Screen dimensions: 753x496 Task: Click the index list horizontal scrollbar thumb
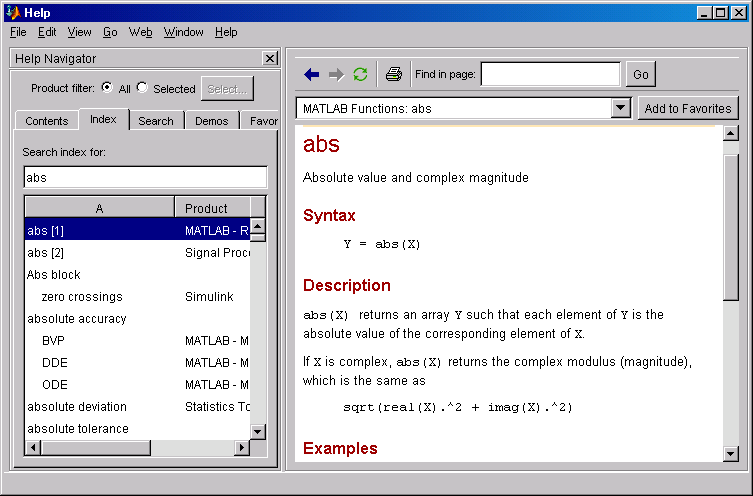(x=96, y=448)
